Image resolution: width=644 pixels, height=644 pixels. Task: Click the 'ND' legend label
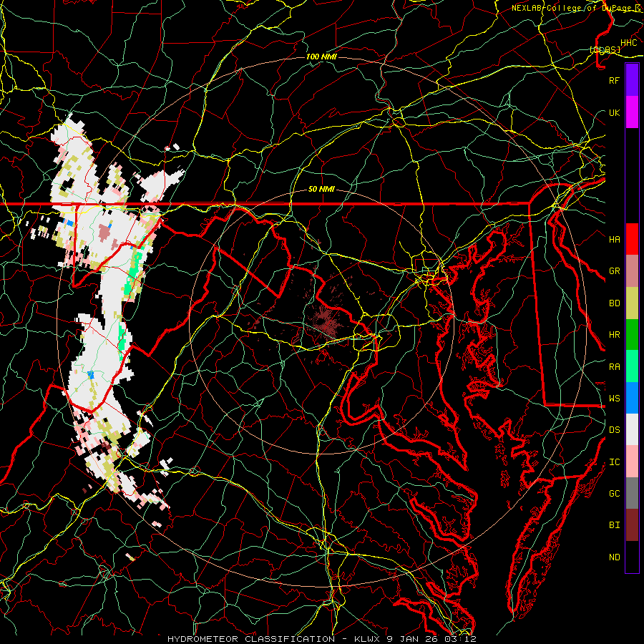pos(614,557)
